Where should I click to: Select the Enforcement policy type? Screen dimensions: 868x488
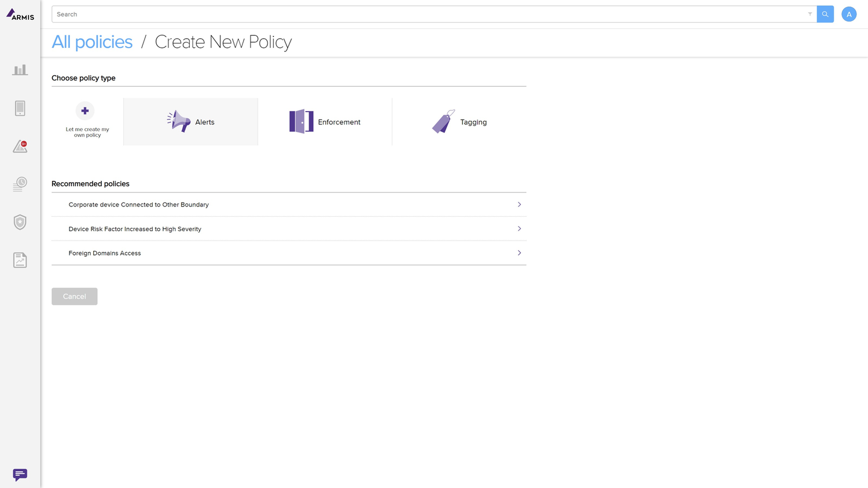point(325,122)
